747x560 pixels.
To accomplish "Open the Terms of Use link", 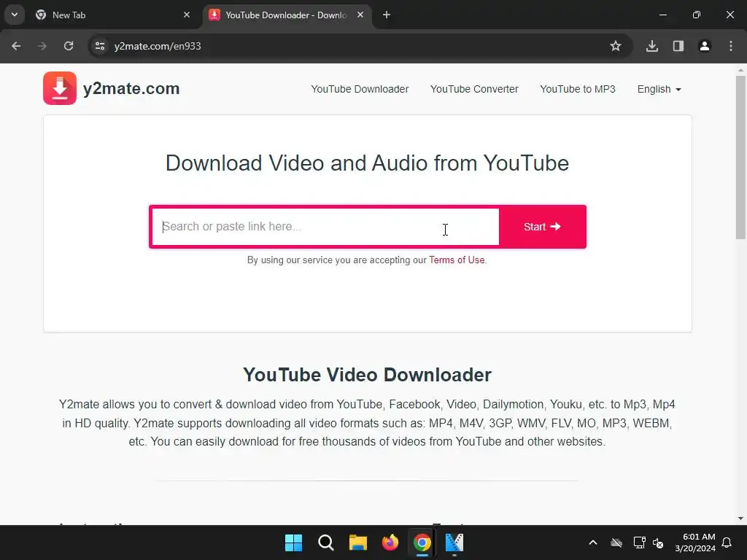I will [457, 260].
